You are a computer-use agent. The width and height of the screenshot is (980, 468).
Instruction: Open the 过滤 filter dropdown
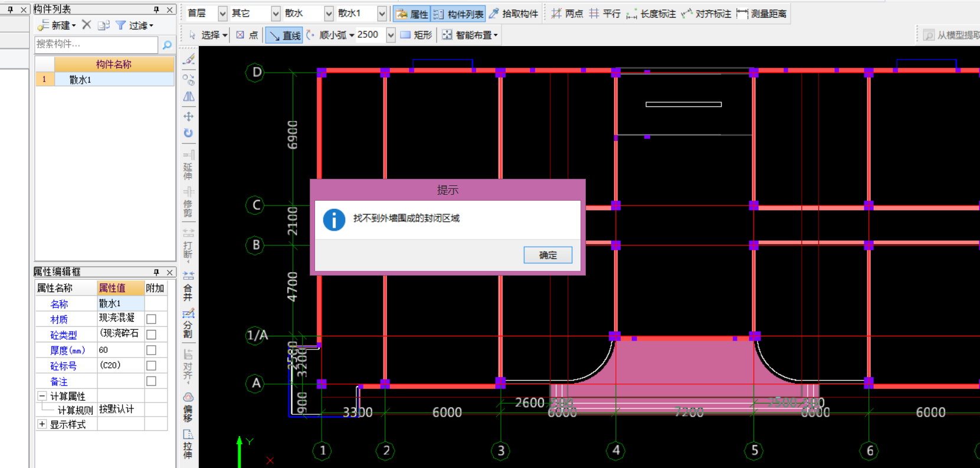(x=135, y=25)
